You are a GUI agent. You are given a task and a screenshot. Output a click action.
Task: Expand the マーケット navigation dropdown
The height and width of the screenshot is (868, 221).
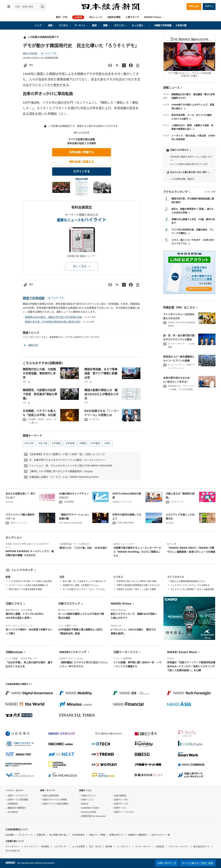81,25
